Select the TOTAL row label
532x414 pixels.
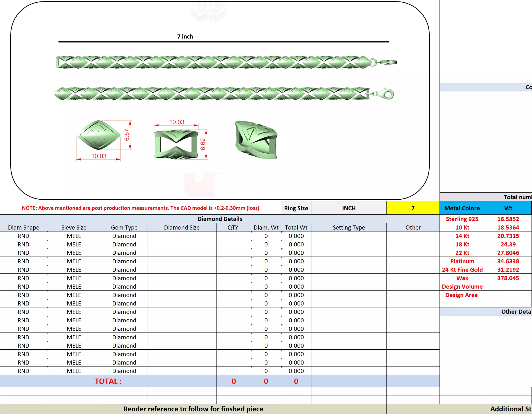pyautogui.click(x=108, y=381)
